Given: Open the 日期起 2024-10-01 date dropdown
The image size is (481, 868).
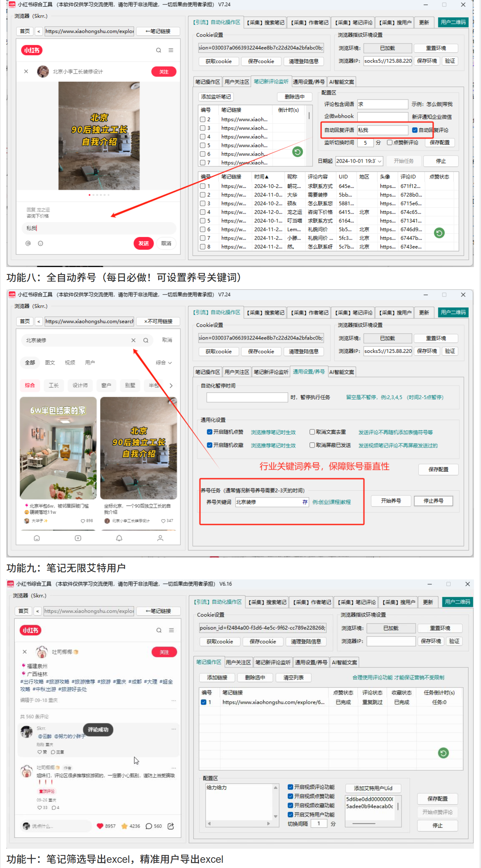Looking at the screenshot, I should [x=379, y=161].
